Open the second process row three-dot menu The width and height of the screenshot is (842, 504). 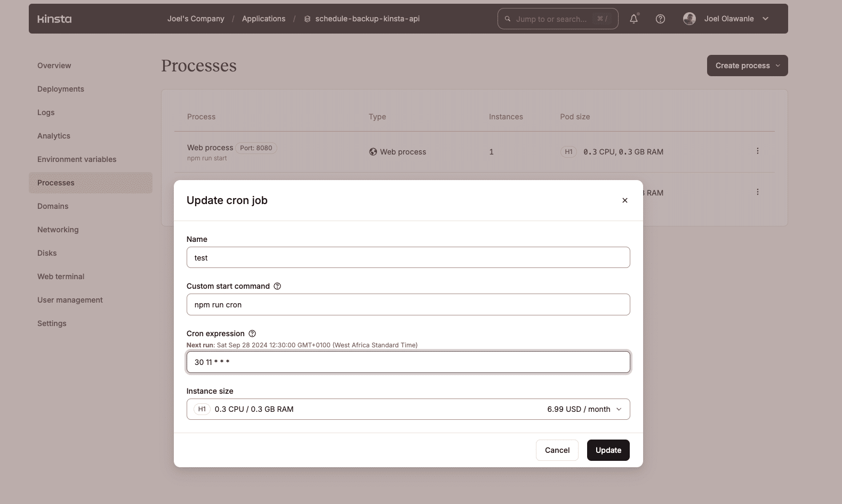tap(757, 192)
